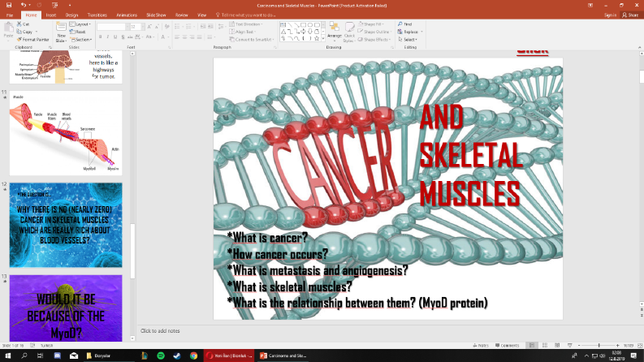Viewport: 644px width, 362px height.
Task: Increase font size
Action: (149, 27)
